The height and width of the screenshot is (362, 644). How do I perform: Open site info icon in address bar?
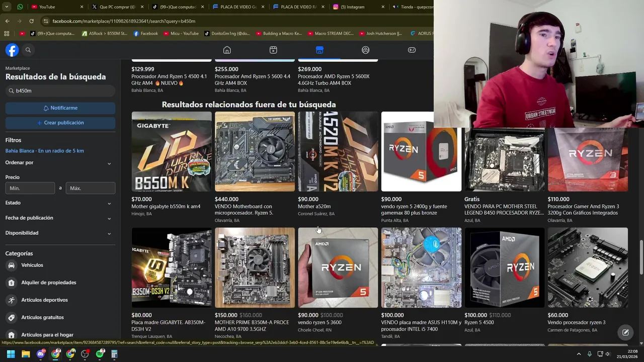[x=46, y=21]
